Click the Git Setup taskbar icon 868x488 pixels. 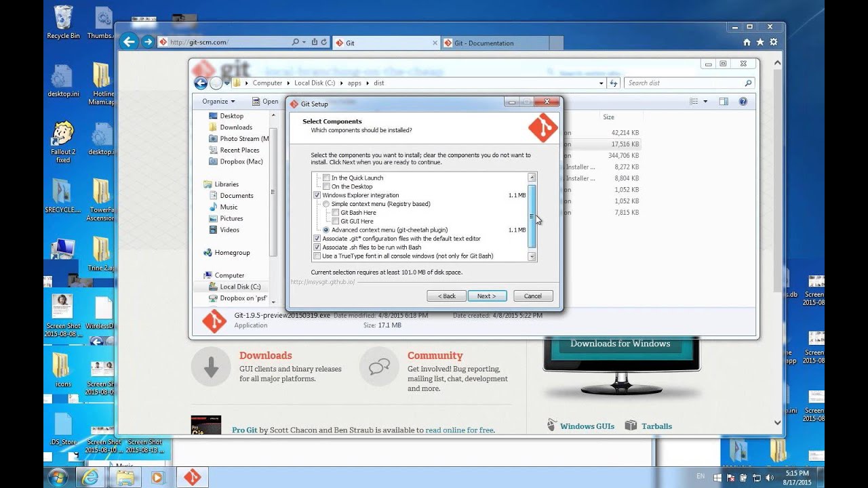click(192, 477)
